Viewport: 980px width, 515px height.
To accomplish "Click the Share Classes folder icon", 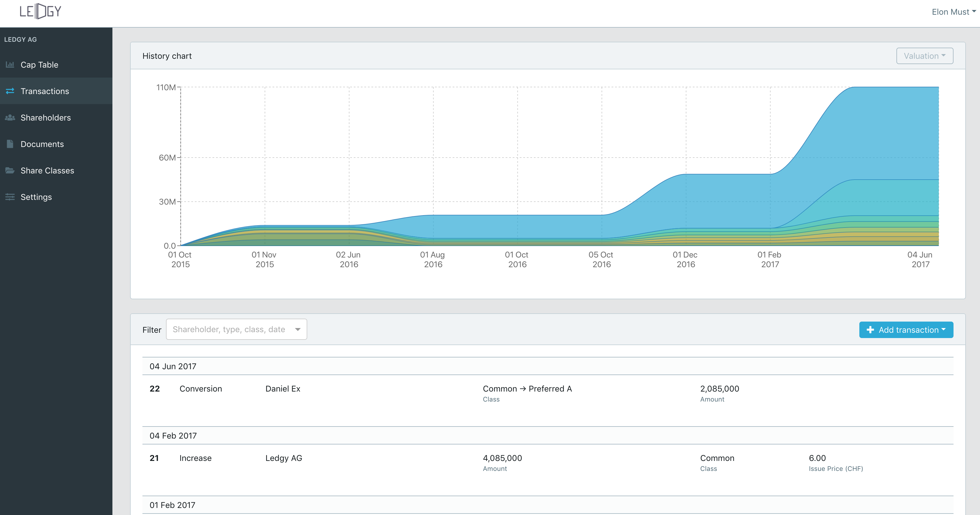I will coord(10,171).
